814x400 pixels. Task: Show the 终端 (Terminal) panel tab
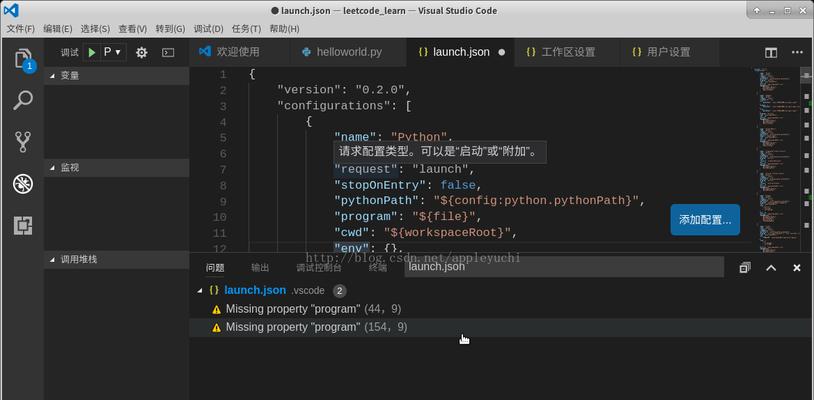(377, 268)
